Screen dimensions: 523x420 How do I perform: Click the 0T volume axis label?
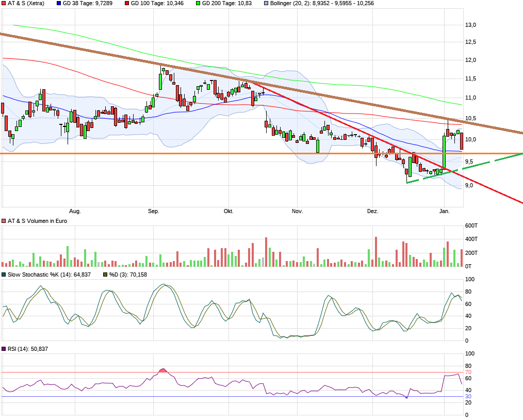(468, 266)
